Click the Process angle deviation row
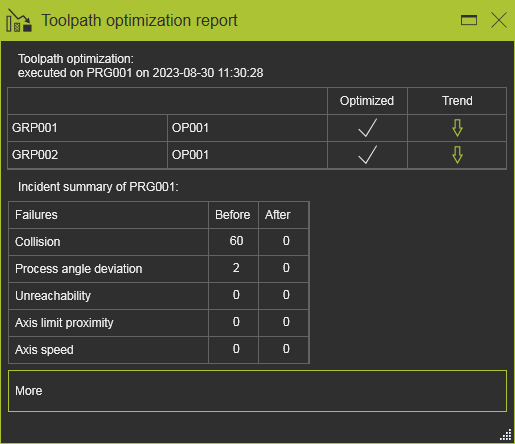The width and height of the screenshot is (515, 444). [x=158, y=269]
